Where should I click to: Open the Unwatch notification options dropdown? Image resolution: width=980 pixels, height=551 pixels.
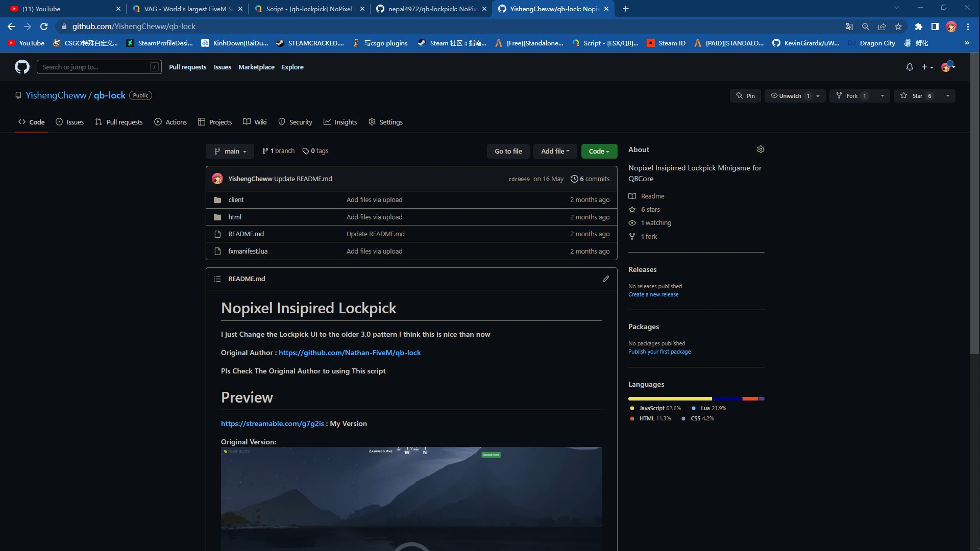point(818,96)
